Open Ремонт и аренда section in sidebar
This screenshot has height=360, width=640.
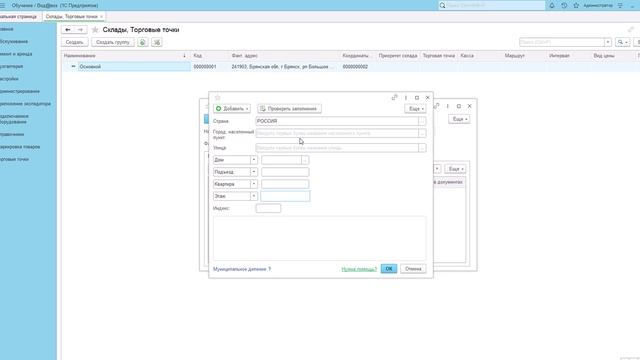[x=16, y=54]
